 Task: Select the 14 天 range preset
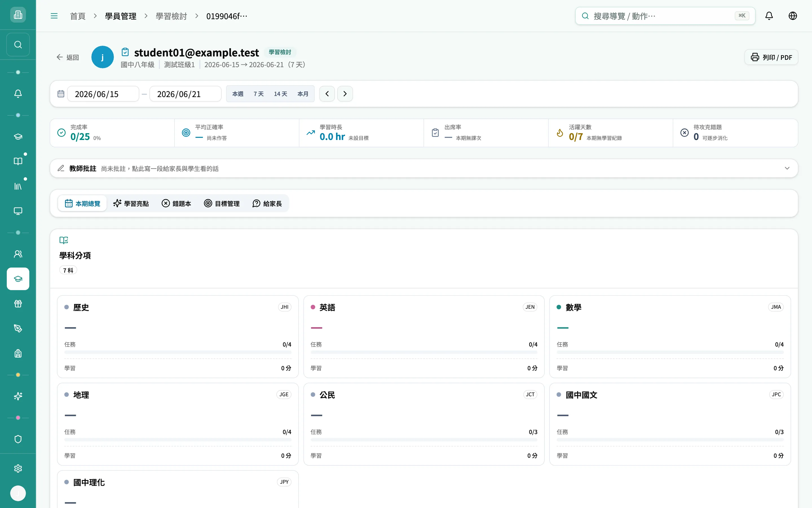pos(281,94)
